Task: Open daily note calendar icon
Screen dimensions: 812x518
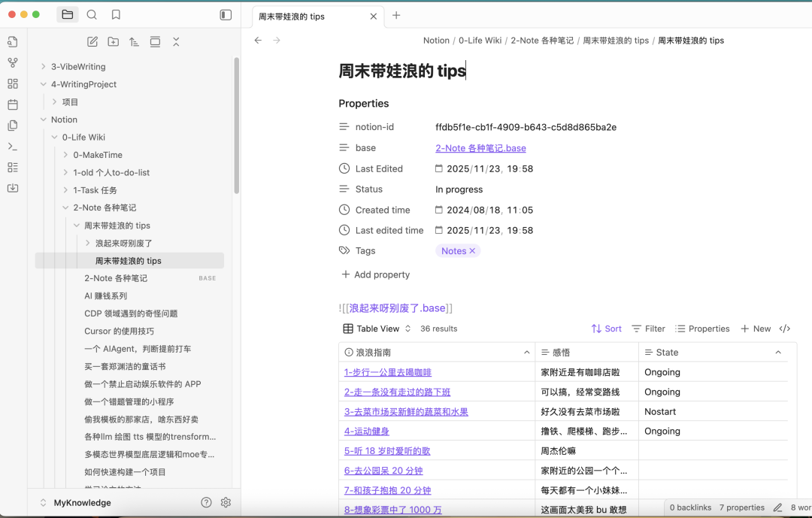Action: tap(12, 105)
